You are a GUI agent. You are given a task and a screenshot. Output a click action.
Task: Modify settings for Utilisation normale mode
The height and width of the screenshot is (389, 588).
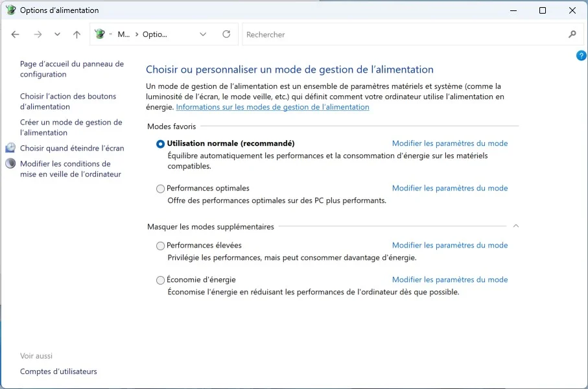tap(450, 143)
